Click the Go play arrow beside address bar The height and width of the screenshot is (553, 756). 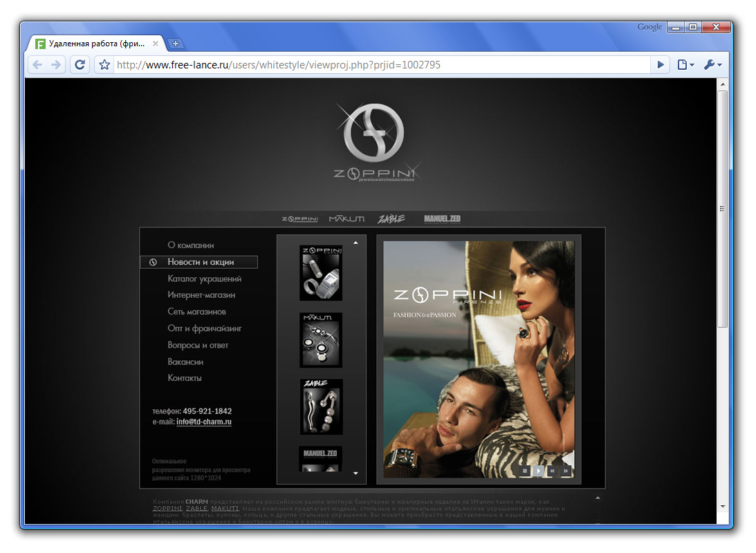[661, 64]
